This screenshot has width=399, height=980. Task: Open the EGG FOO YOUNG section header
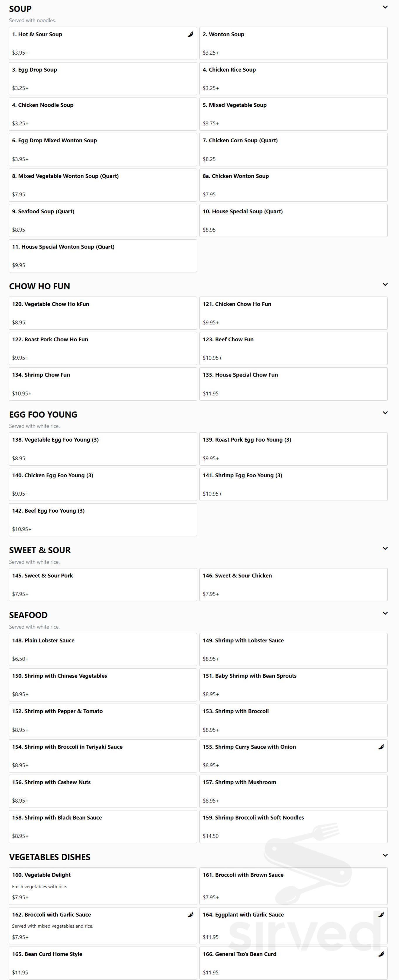[x=43, y=414]
